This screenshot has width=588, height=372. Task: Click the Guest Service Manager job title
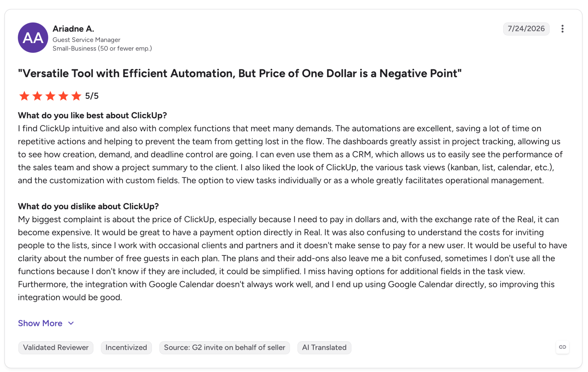pos(86,40)
